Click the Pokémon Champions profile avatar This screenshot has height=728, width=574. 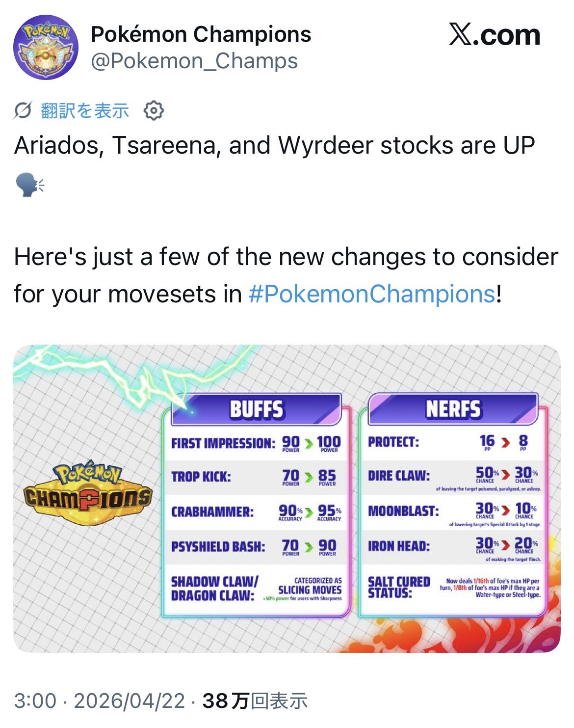tap(46, 48)
